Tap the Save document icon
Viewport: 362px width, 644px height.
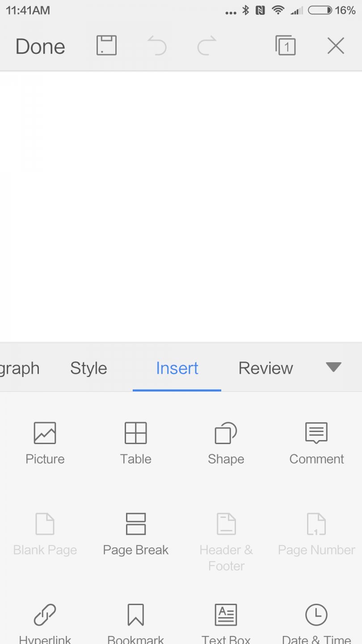(106, 46)
